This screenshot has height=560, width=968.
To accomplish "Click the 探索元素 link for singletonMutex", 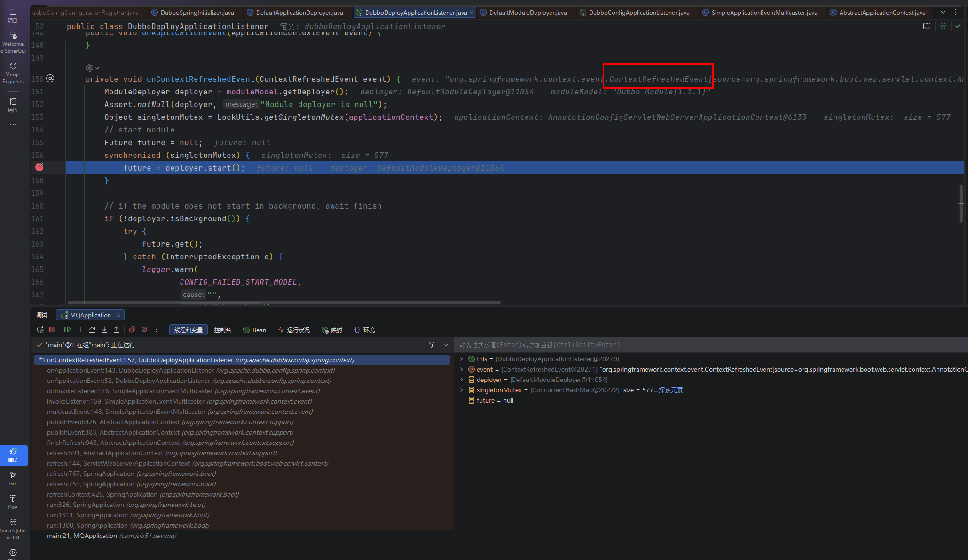I will (670, 390).
